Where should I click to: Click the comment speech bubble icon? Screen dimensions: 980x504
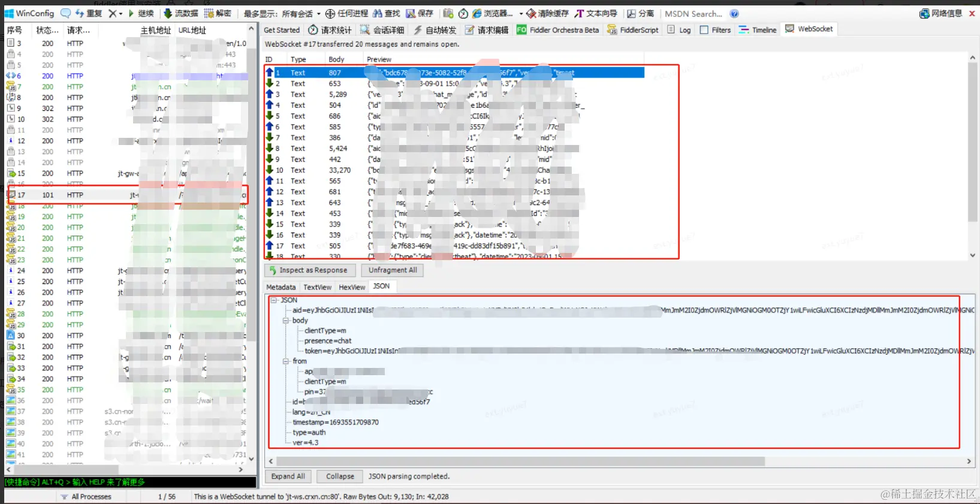pyautogui.click(x=65, y=13)
